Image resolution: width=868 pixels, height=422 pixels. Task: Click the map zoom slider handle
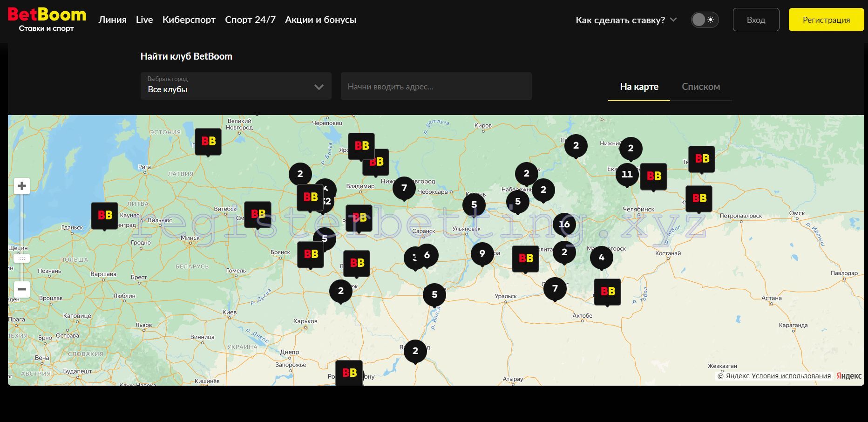tap(21, 258)
